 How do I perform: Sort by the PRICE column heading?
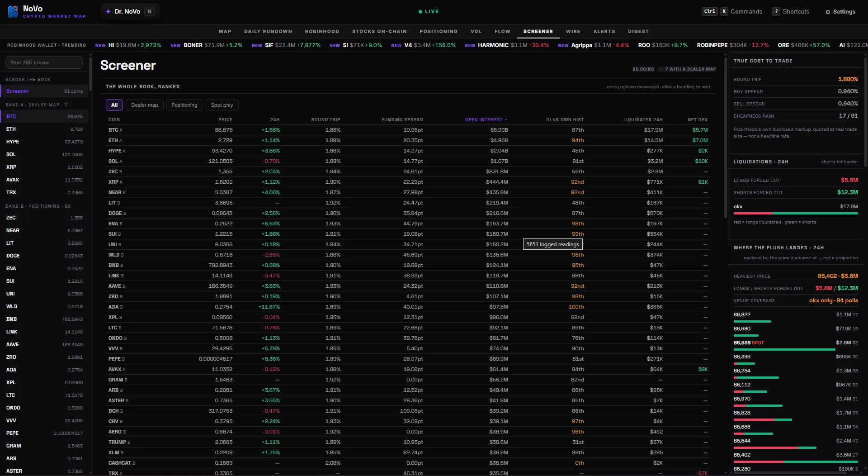tap(225, 120)
